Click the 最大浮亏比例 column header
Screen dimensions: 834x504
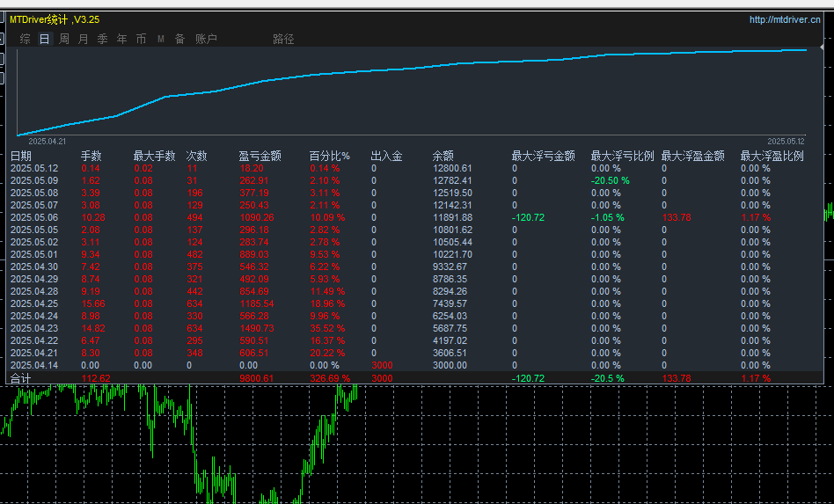click(x=622, y=156)
